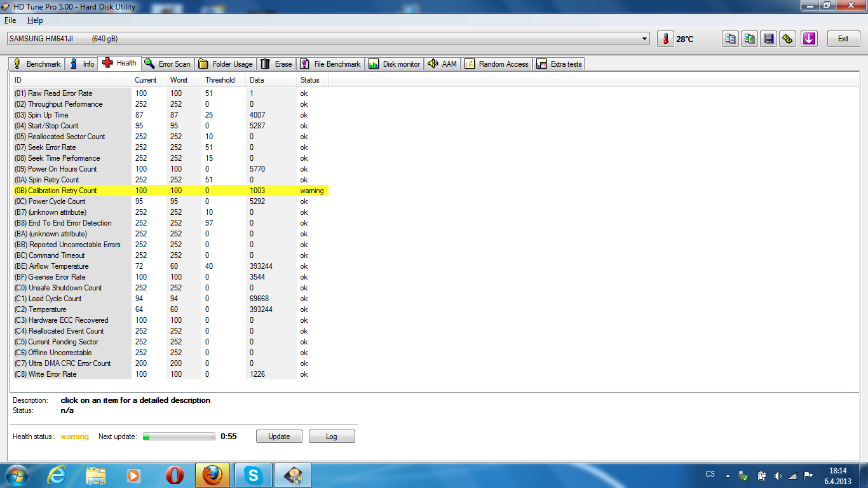Select "(05) Reallocated Sector Count" attribute
Screen dimensions: 868x488
170,137
